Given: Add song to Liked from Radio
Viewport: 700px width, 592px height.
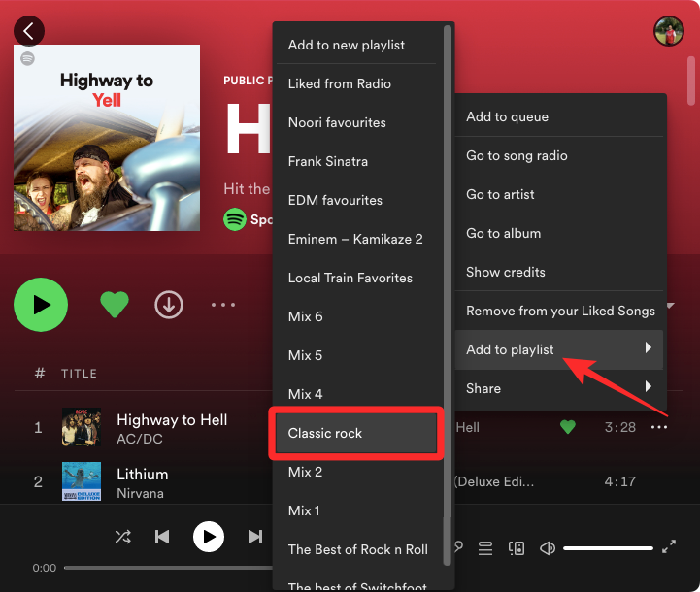Looking at the screenshot, I should click(x=355, y=83).
